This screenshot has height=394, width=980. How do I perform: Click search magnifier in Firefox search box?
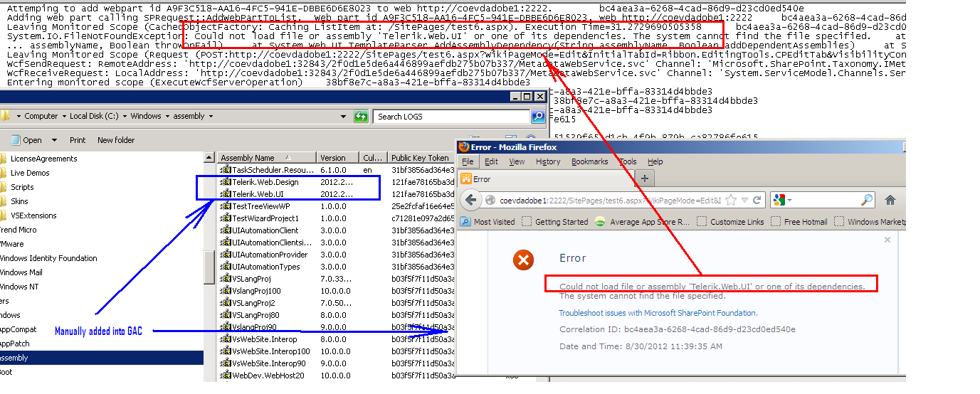pyautogui.click(x=867, y=201)
